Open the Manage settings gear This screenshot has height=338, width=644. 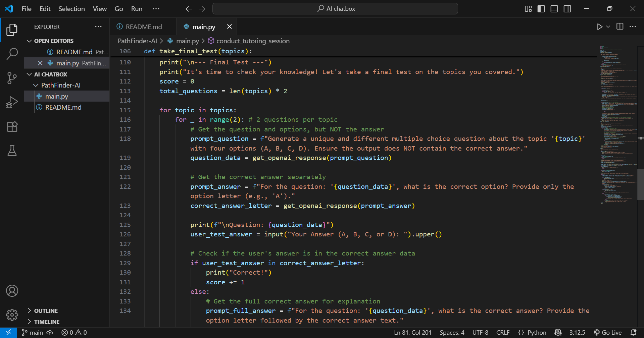[12, 315]
